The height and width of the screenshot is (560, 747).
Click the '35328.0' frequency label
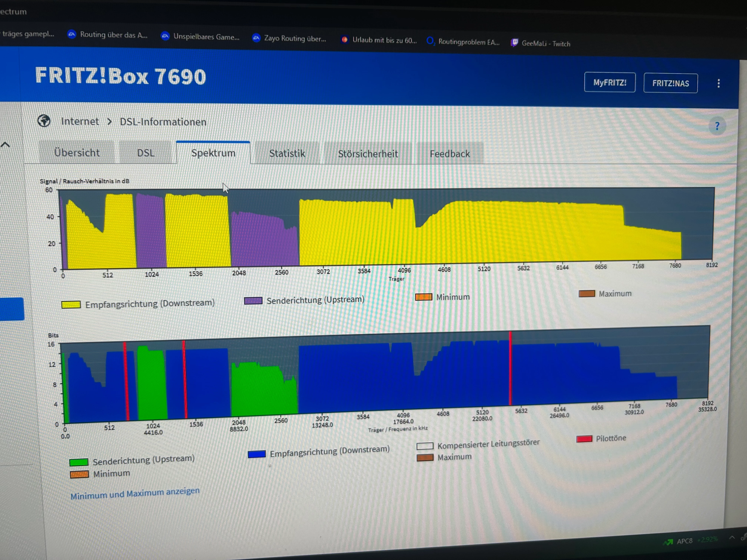coord(707,409)
